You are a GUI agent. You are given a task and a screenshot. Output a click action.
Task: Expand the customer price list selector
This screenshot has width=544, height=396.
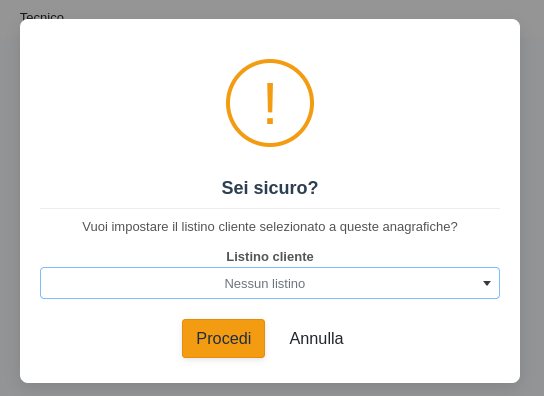[x=270, y=283]
